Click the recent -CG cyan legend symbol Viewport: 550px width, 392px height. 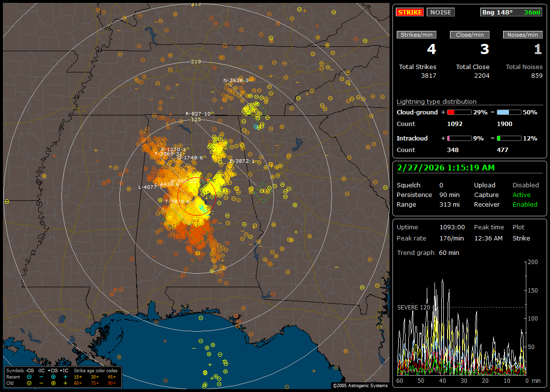[29, 377]
